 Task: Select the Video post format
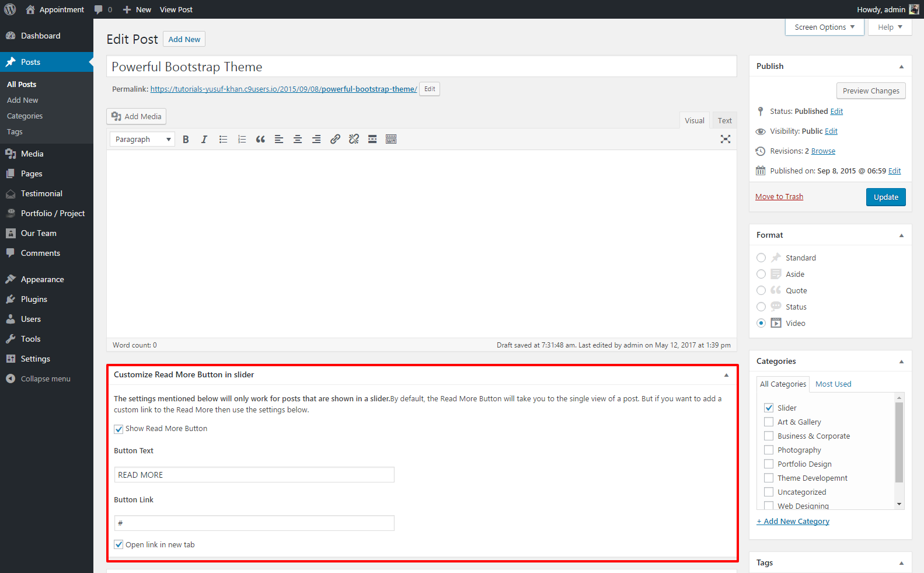[761, 323]
